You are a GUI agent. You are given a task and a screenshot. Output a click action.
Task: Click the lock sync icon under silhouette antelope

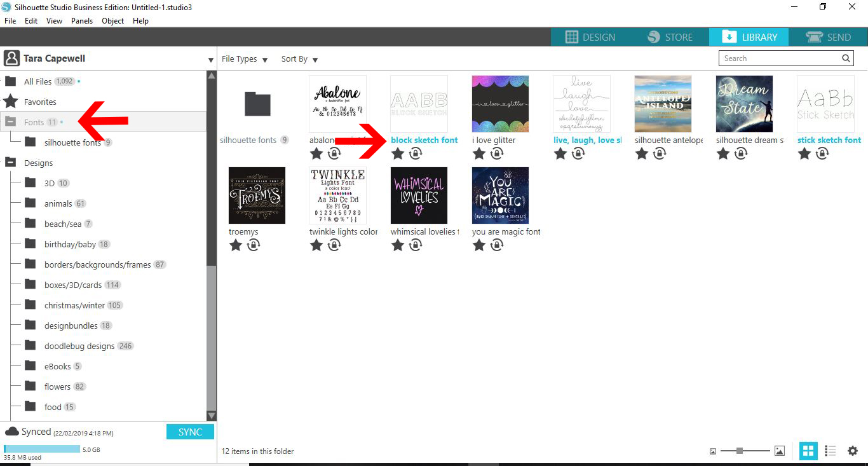pos(660,153)
